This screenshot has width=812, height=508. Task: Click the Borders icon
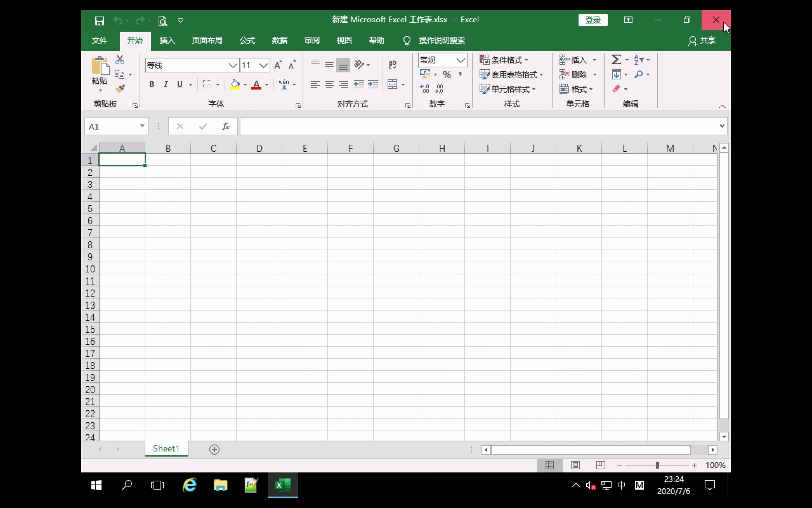(207, 84)
